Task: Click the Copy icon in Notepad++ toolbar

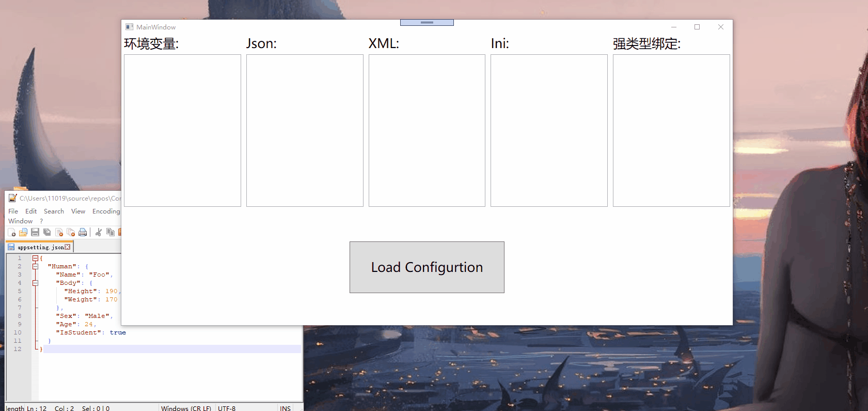Action: tap(110, 232)
